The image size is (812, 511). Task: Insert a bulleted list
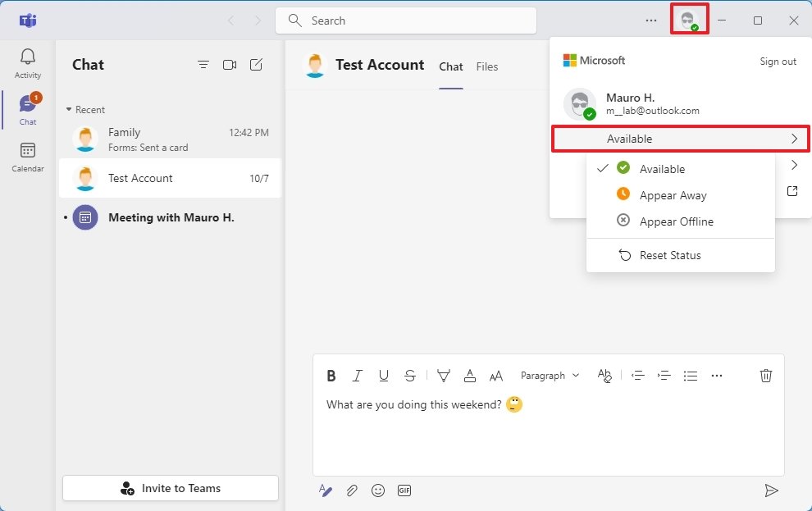(691, 376)
